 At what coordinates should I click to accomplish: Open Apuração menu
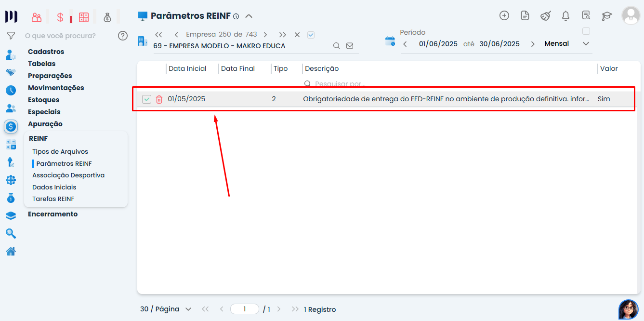tap(45, 124)
